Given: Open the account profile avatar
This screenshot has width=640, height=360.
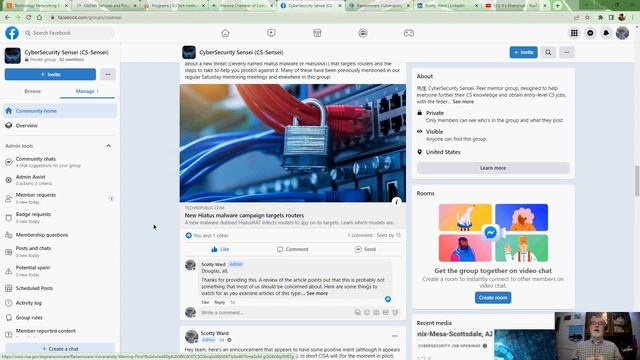Looking at the screenshot, I should [x=622, y=33].
